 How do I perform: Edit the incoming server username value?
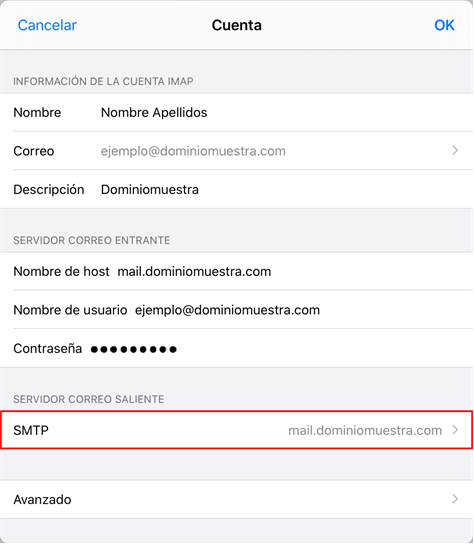(227, 310)
